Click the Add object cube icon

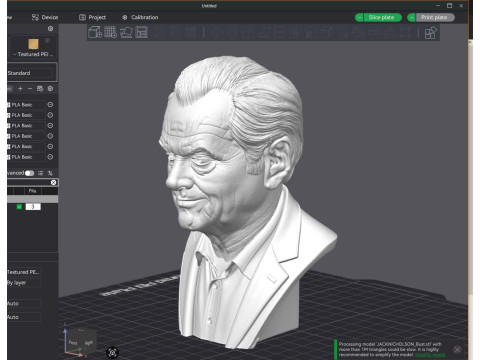(95, 32)
